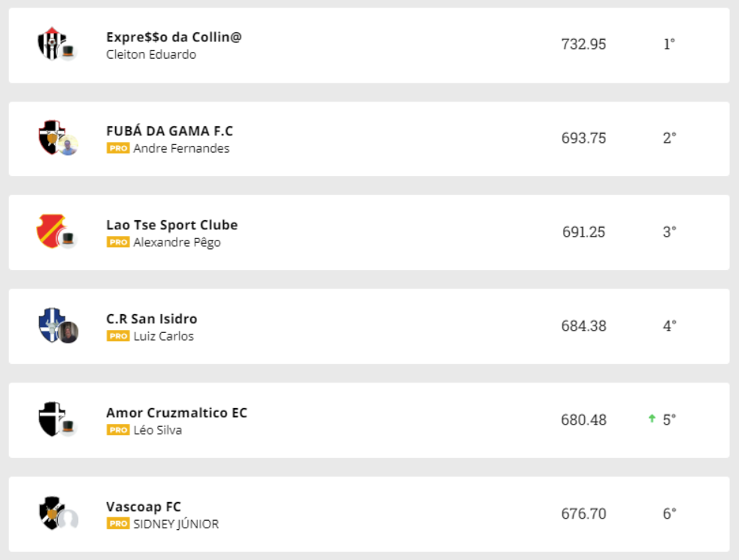This screenshot has height=560, width=739.
Task: Click the Amor Cruzmaltico EC crest
Action: click(x=51, y=419)
